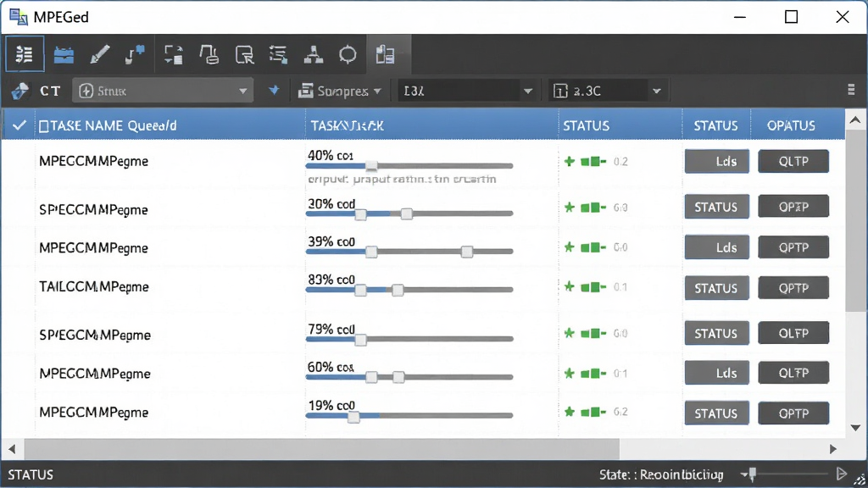Viewport: 868px width, 488px height.
Task: Click the QLTP button in the 60% row
Action: 793,373
